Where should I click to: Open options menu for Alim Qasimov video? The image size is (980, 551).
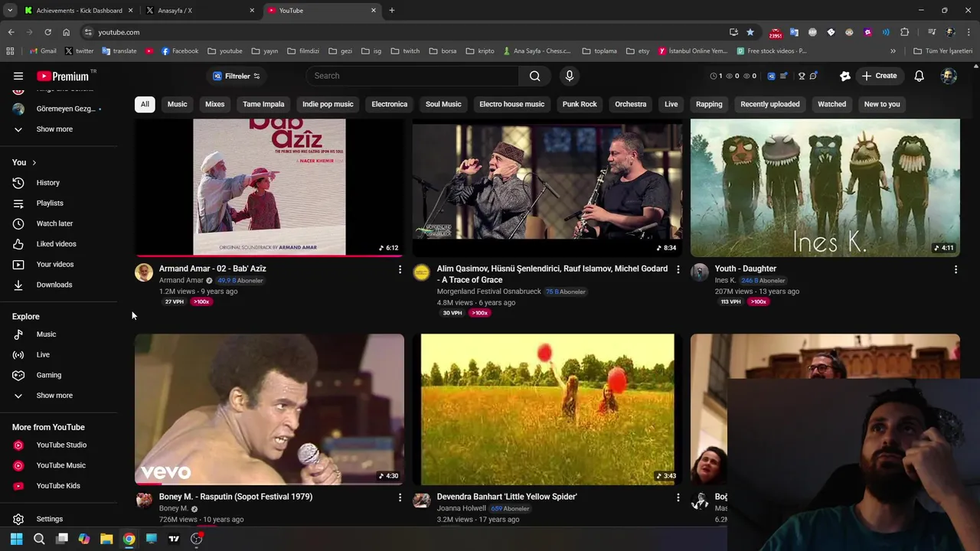pos(678,269)
